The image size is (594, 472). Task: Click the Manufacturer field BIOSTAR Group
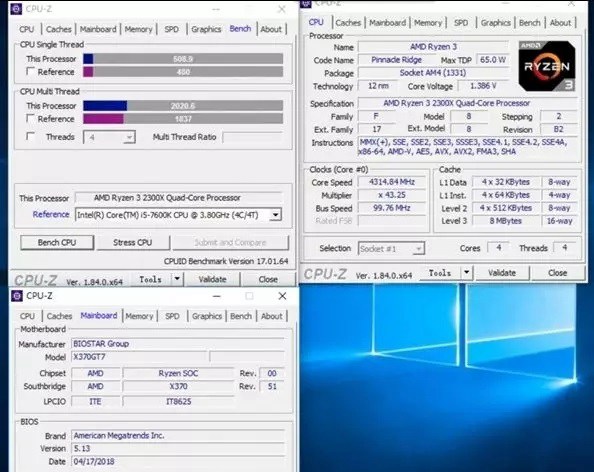[x=178, y=344]
